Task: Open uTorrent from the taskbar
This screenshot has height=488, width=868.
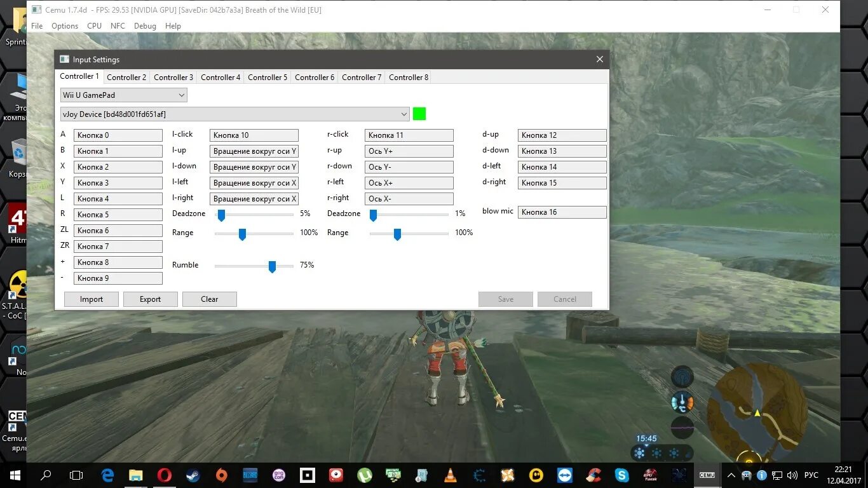Action: [x=365, y=475]
